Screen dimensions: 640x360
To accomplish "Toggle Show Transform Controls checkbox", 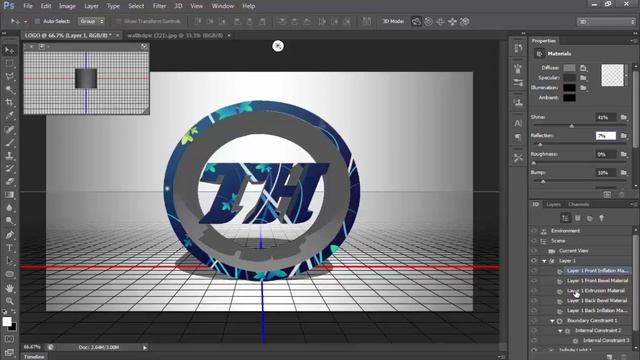I will (x=118, y=21).
